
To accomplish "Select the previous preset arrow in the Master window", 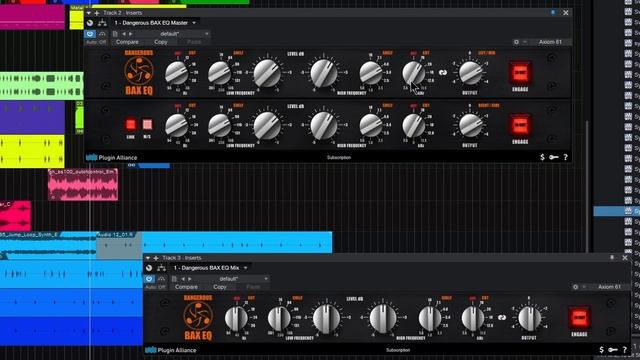I will 124,34.
